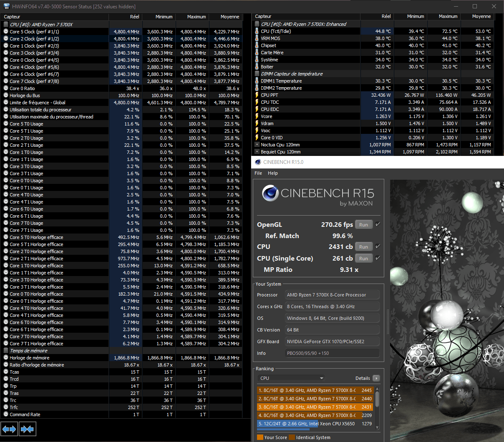
Task: Click the clock icon beside Core 0 Ratio
Action: click(6, 88)
